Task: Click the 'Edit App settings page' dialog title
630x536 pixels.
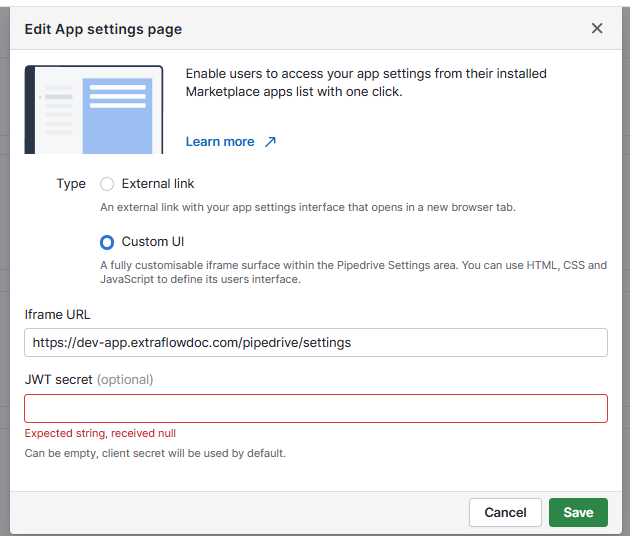Action: pos(103,29)
